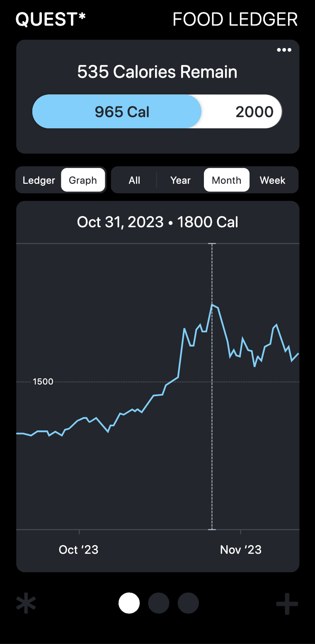
Task: Show All time range
Action: (134, 180)
